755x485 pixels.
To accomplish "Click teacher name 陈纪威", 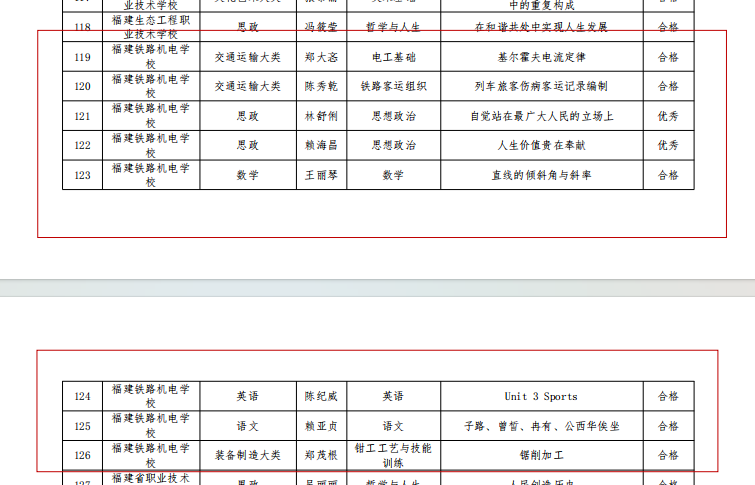I will click(321, 396).
